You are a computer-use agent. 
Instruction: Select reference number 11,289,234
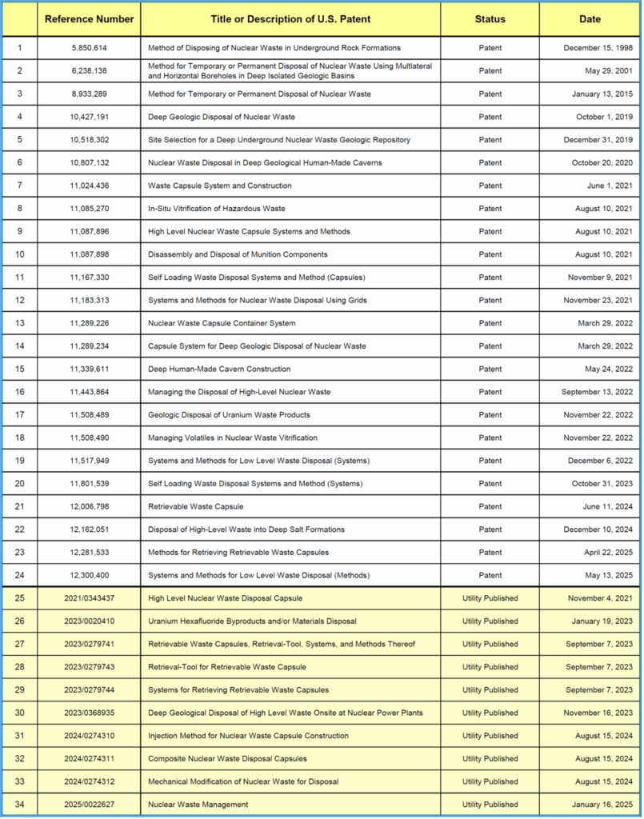pos(90,346)
